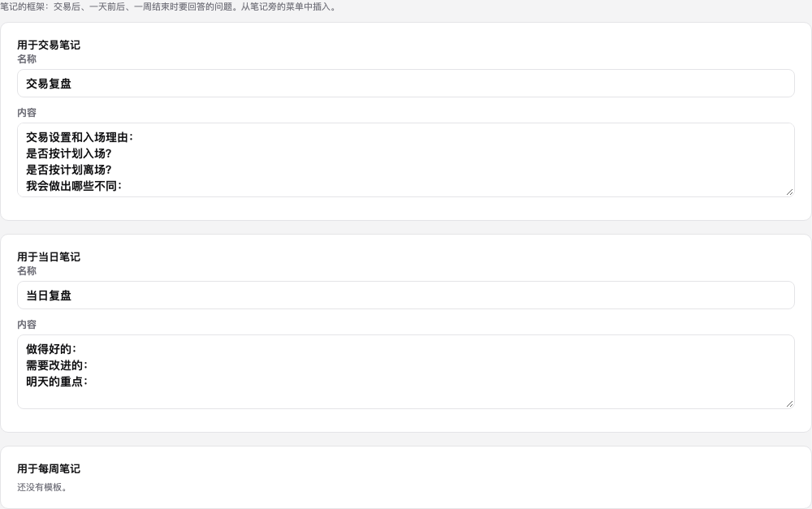Click the trade note content textarea
This screenshot has width=812, height=509.
click(x=405, y=160)
